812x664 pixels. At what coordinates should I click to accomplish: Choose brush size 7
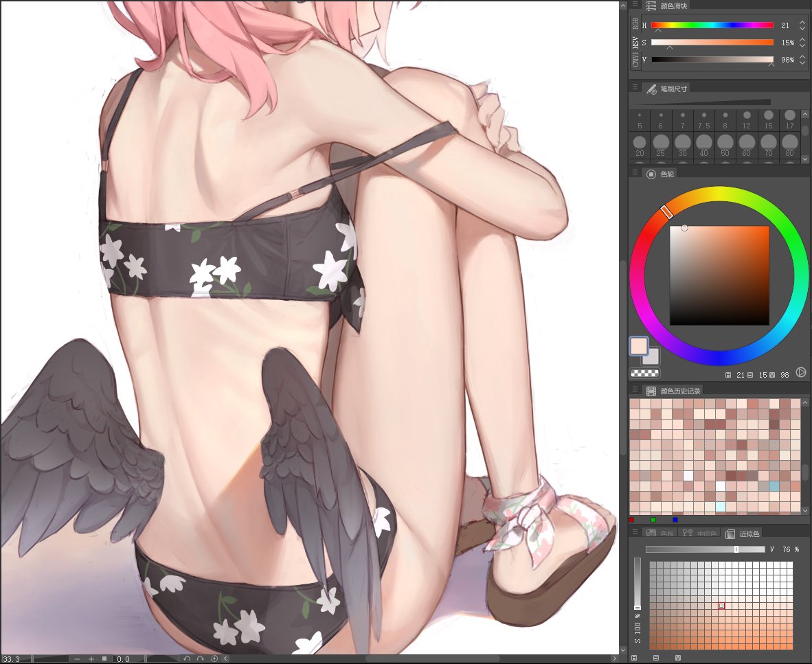click(683, 120)
